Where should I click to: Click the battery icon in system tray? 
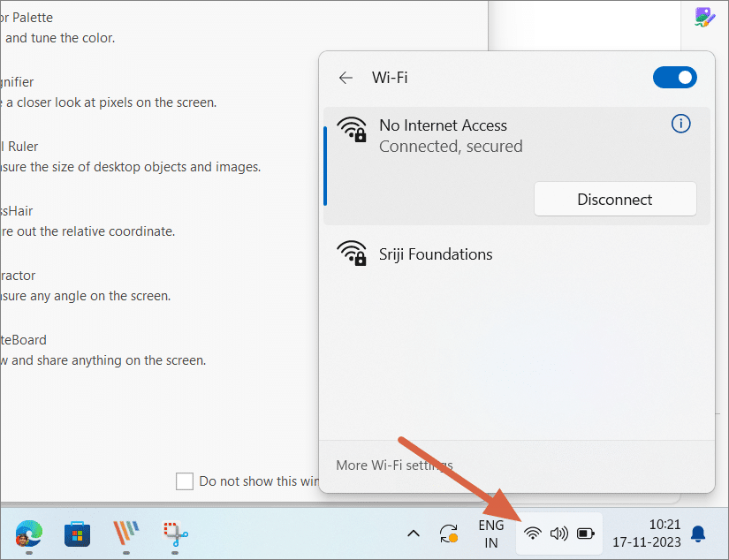point(585,534)
